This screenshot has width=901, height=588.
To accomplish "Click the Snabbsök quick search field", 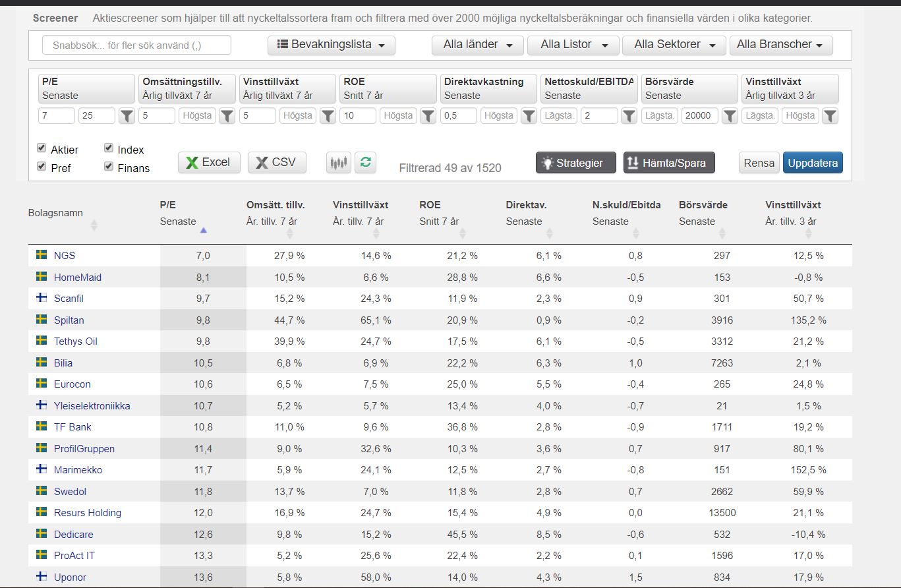I will point(137,45).
